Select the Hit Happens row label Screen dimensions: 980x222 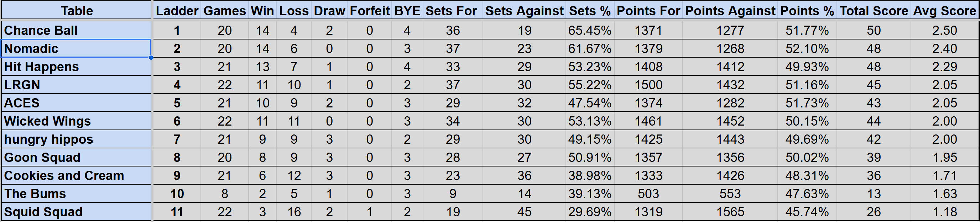[76, 67]
